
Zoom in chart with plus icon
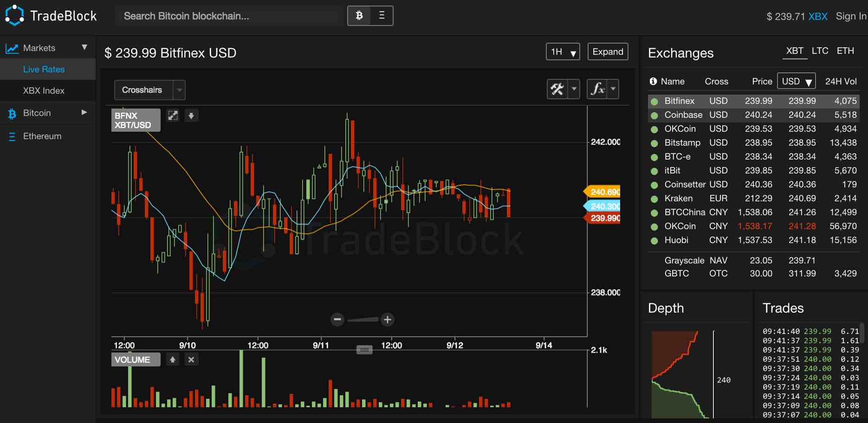[x=388, y=319]
